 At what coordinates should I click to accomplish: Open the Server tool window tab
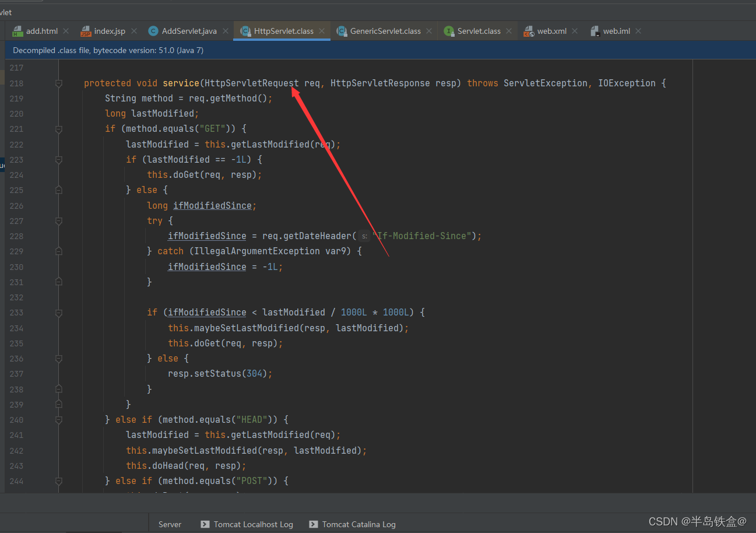click(x=170, y=524)
